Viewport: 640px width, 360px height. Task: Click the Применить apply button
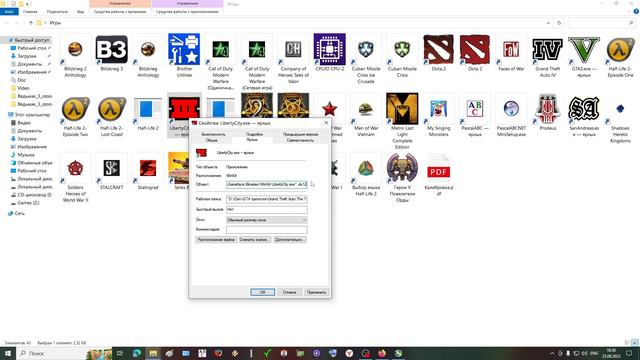(316, 292)
